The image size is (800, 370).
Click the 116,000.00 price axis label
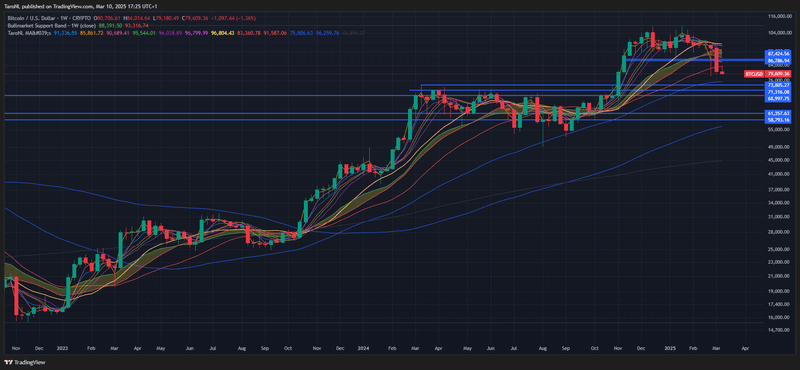click(x=779, y=17)
